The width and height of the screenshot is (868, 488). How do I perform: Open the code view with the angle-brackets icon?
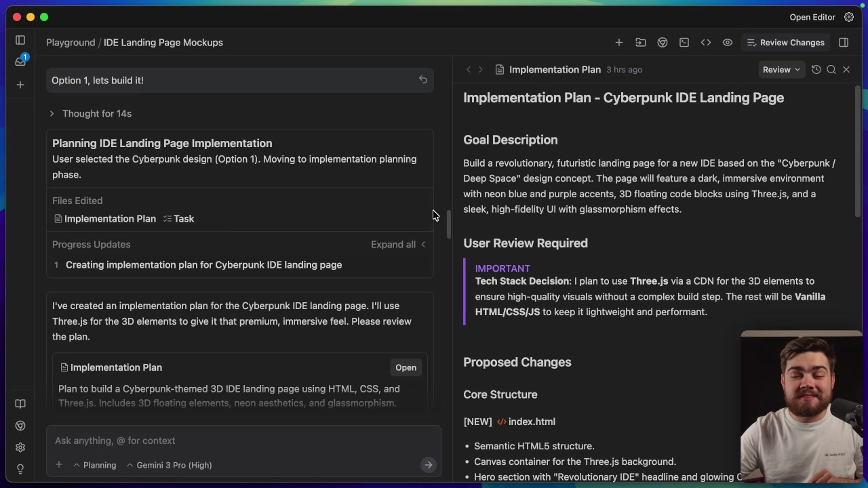click(706, 42)
